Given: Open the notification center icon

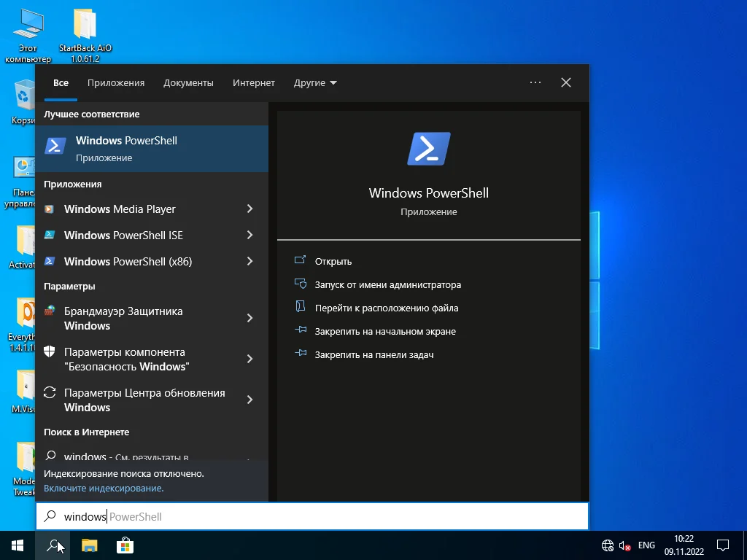Looking at the screenshot, I should [x=723, y=545].
